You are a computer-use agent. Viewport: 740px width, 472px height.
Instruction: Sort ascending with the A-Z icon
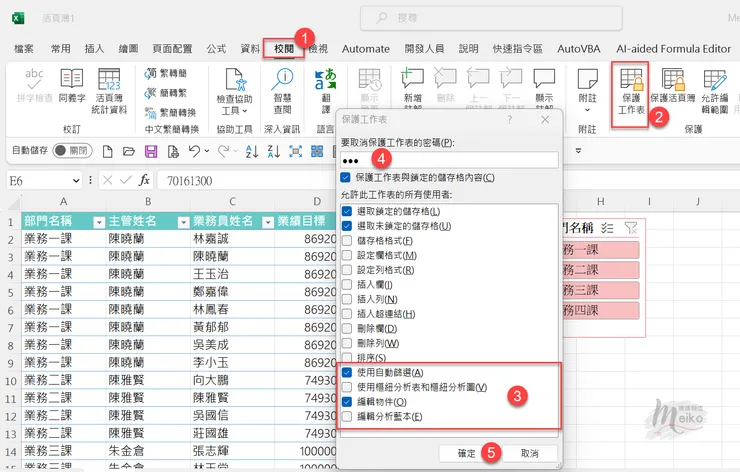252,151
